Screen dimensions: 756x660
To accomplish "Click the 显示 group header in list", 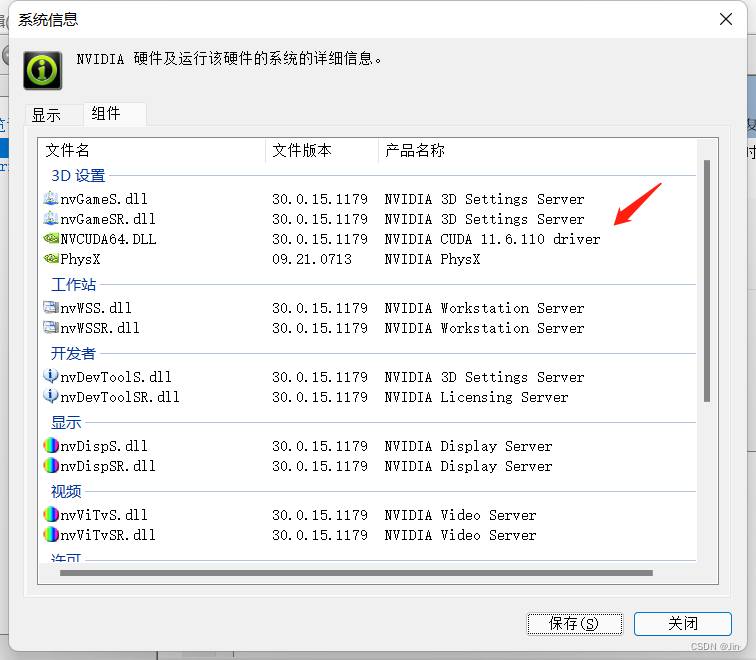I will point(66,422).
